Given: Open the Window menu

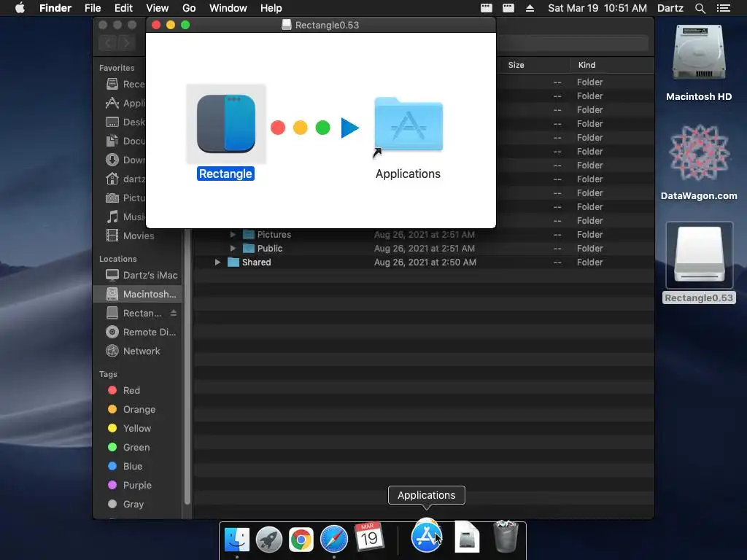Looking at the screenshot, I should click(x=228, y=8).
